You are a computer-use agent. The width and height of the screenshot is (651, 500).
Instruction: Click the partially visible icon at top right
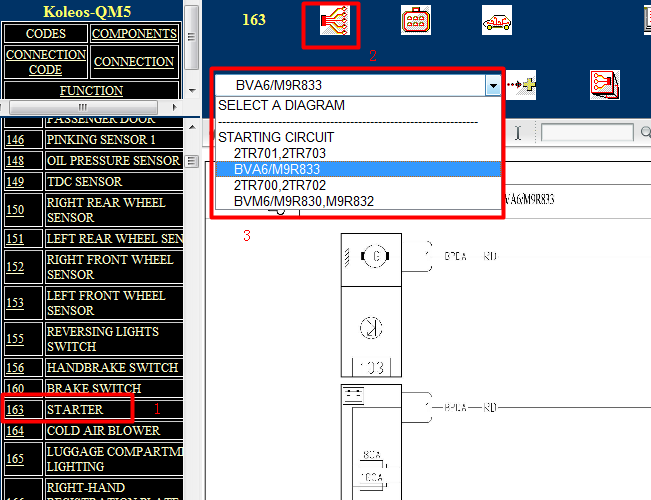point(647,20)
